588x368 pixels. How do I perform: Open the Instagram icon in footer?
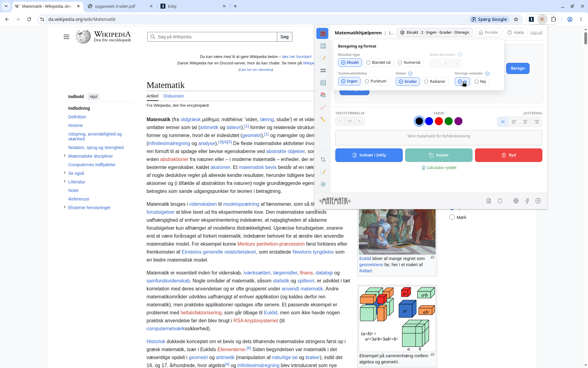pyautogui.click(x=538, y=201)
